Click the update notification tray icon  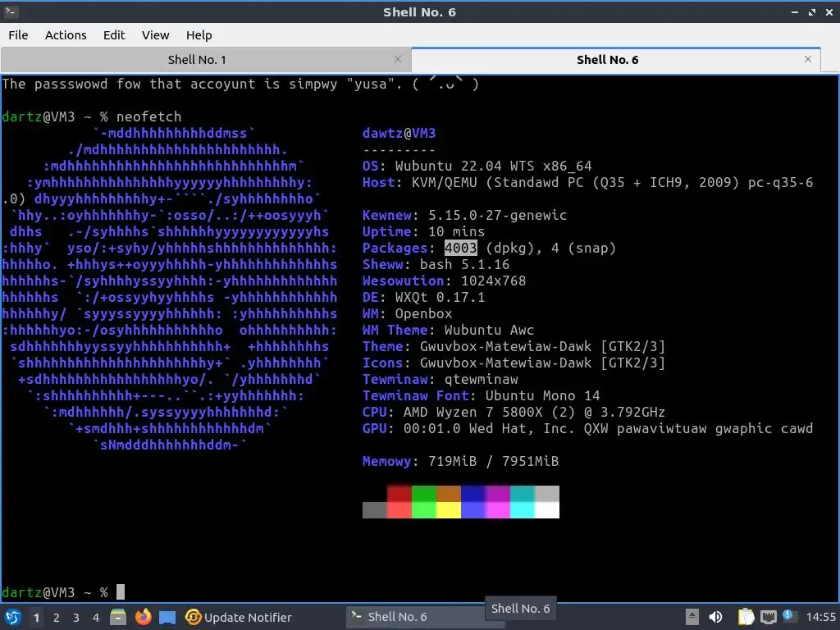(x=788, y=616)
